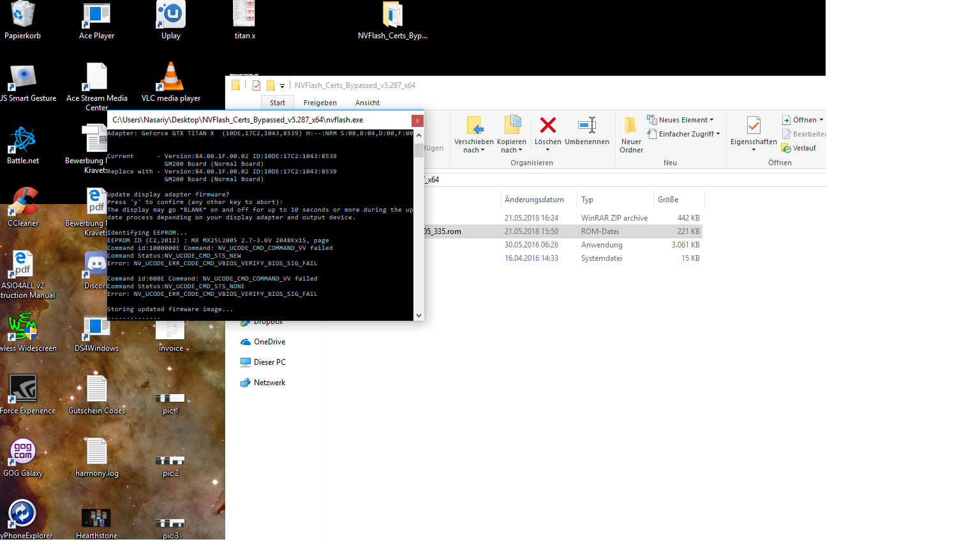Image resolution: width=980 pixels, height=551 pixels.
Task: Select the Systemdatei file row dated 16.04.2016
Action: click(x=563, y=258)
